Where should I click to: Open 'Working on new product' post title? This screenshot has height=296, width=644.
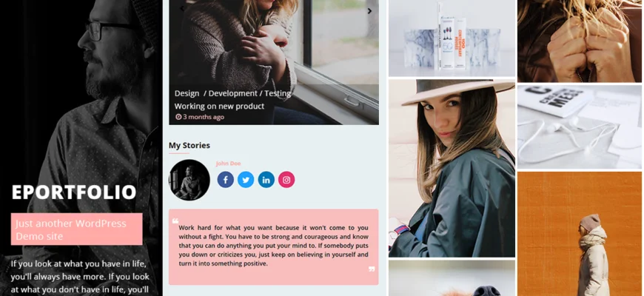(x=219, y=107)
